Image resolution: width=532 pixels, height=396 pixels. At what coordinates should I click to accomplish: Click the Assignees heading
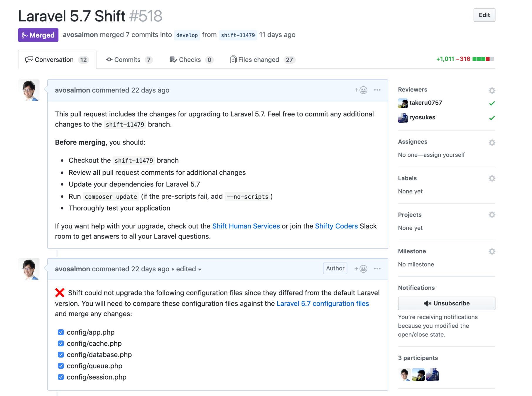(412, 142)
